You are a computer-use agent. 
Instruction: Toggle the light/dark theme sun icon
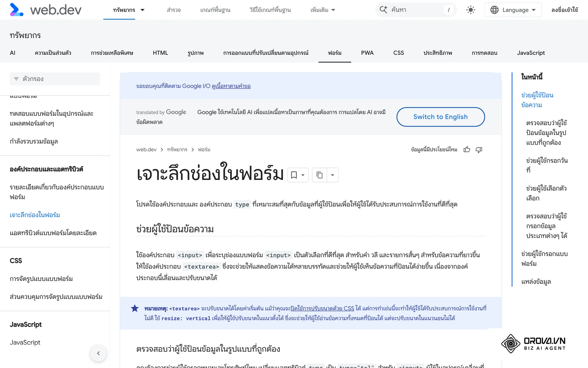point(470,10)
